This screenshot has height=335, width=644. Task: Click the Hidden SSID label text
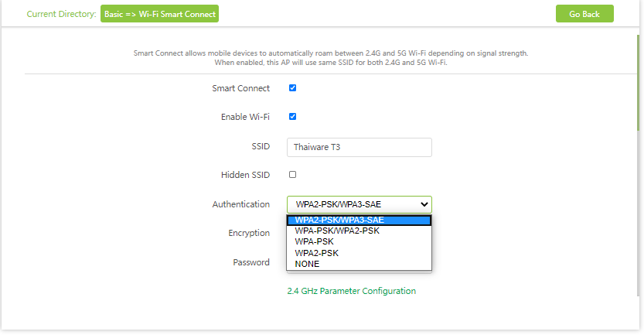pyautogui.click(x=245, y=175)
